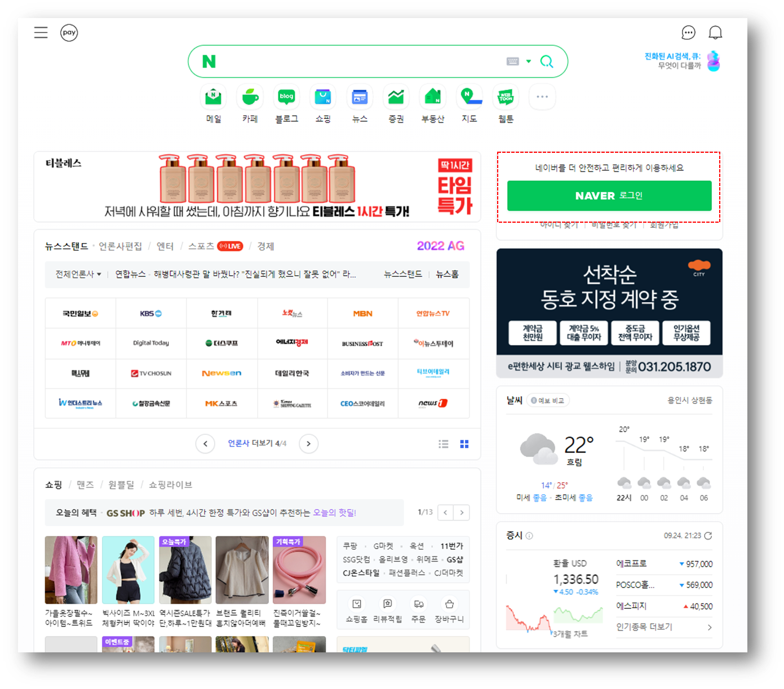Open the 국민일보 press logo
The image size is (784, 689).
tap(81, 313)
